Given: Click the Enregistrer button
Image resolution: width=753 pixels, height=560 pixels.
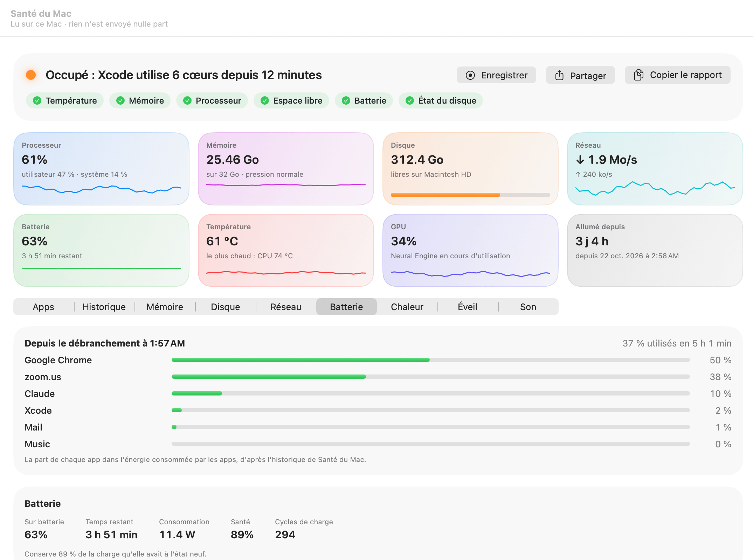Looking at the screenshot, I should (x=496, y=75).
